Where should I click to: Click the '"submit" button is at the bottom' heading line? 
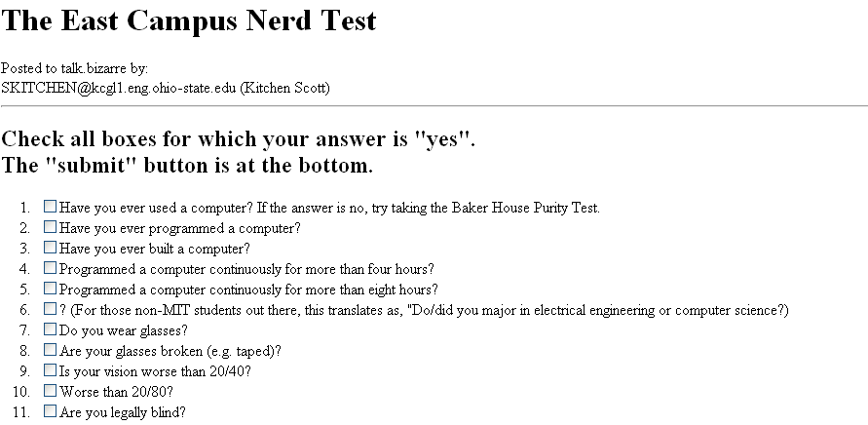coord(187,165)
